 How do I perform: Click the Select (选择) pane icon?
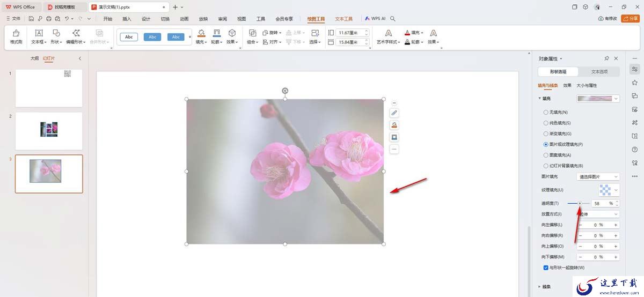pos(315,33)
